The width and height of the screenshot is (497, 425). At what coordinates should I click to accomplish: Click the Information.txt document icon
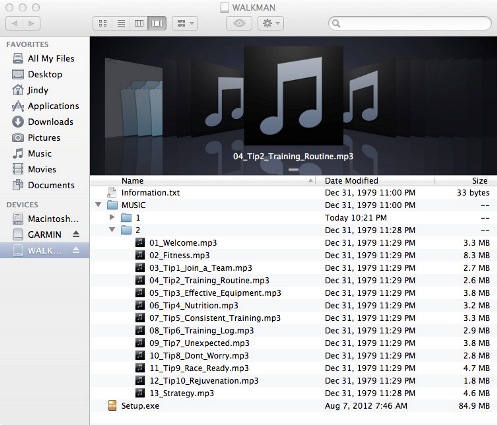(x=112, y=193)
